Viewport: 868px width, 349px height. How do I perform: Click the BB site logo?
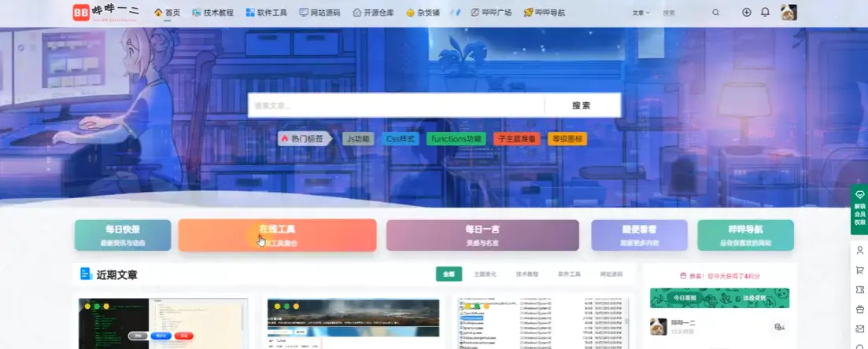click(x=106, y=12)
